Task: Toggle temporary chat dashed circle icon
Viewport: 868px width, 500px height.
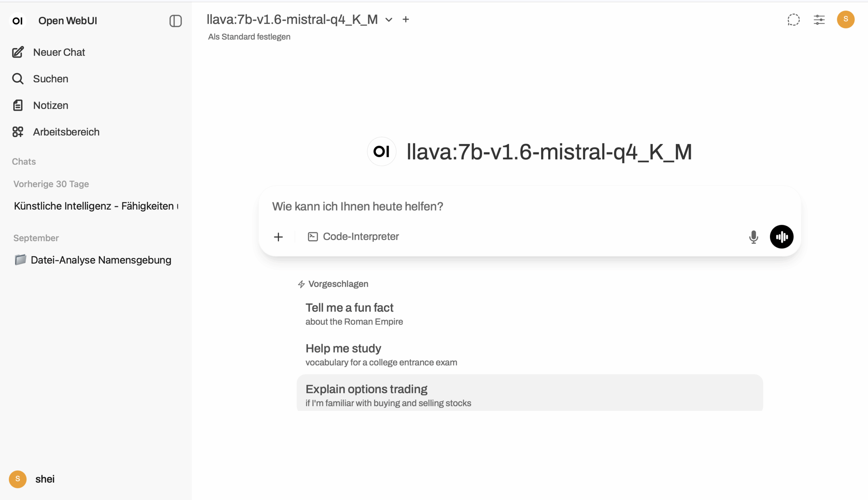Action: click(x=793, y=20)
